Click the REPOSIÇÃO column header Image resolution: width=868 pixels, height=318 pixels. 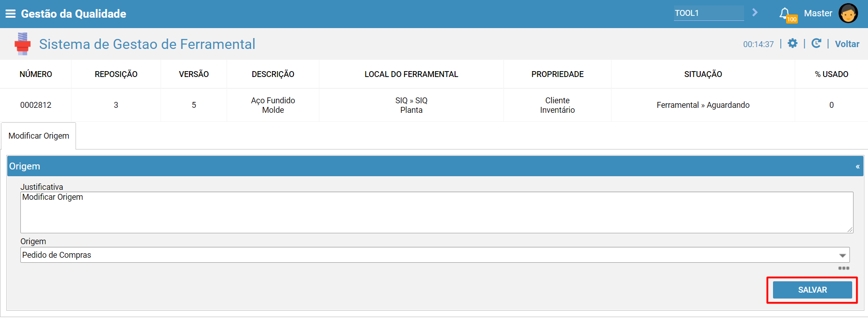[116, 74]
